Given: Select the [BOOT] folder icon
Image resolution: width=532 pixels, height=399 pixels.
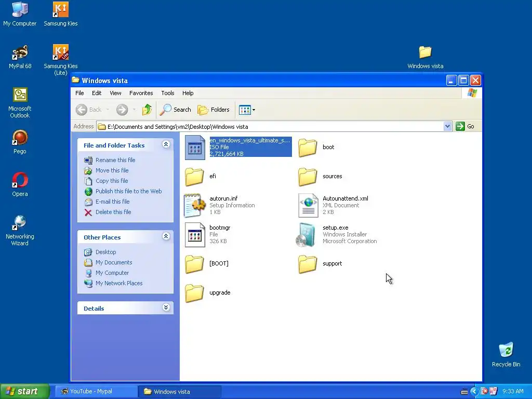Looking at the screenshot, I should click(194, 263).
